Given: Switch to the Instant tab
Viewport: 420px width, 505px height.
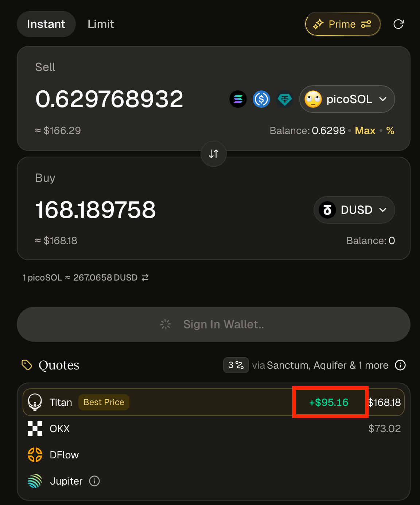Looking at the screenshot, I should [x=46, y=24].
